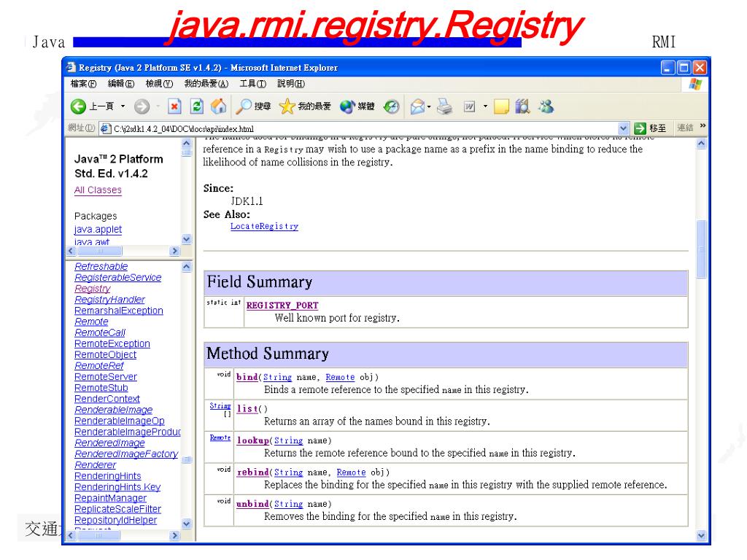
Task: Click the IE Back arrow button
Action: click(x=79, y=106)
